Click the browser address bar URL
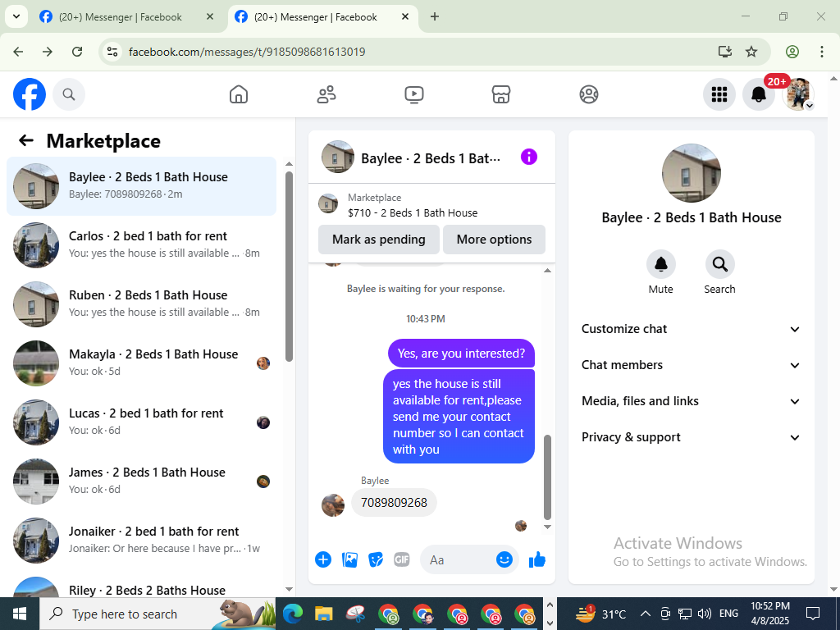The width and height of the screenshot is (840, 630). (247, 52)
